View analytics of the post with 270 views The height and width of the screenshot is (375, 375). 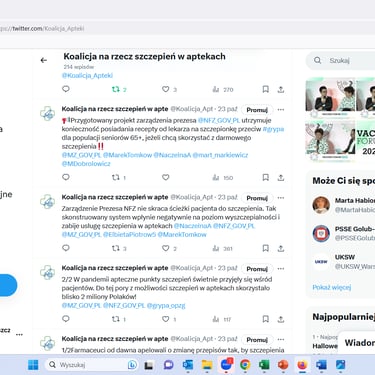[x=223, y=89]
